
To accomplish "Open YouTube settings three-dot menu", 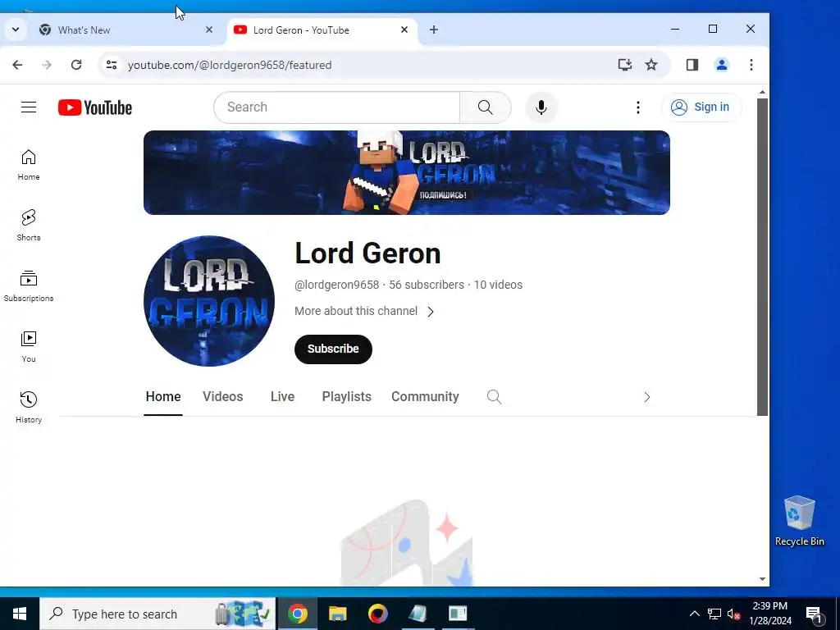I will click(x=637, y=107).
